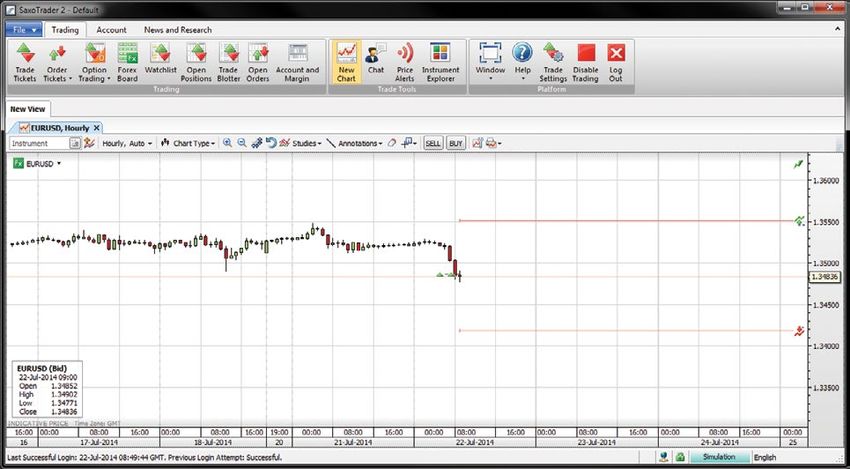Click the green Fx icon next to EURUSD
This screenshot has height=469, width=850.
(18, 163)
